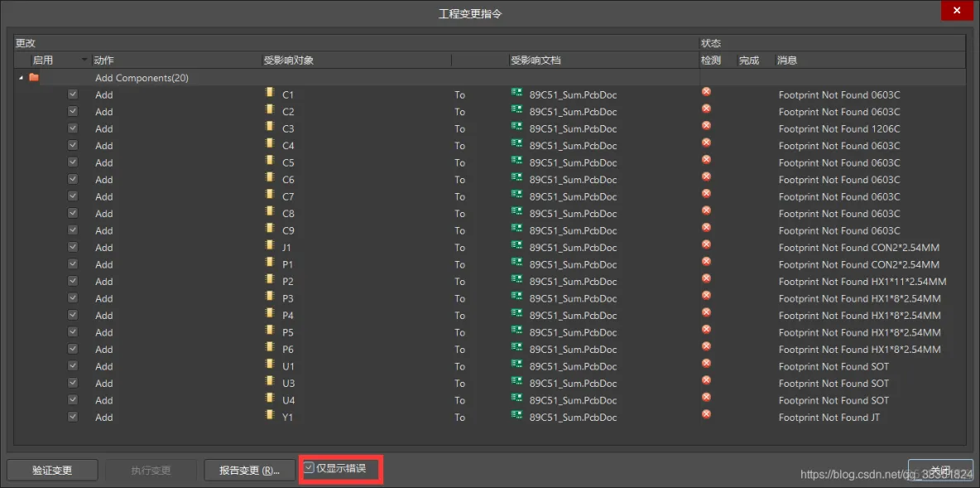Click the red error icon for U4
This screenshot has height=488, width=980.
[x=706, y=397]
